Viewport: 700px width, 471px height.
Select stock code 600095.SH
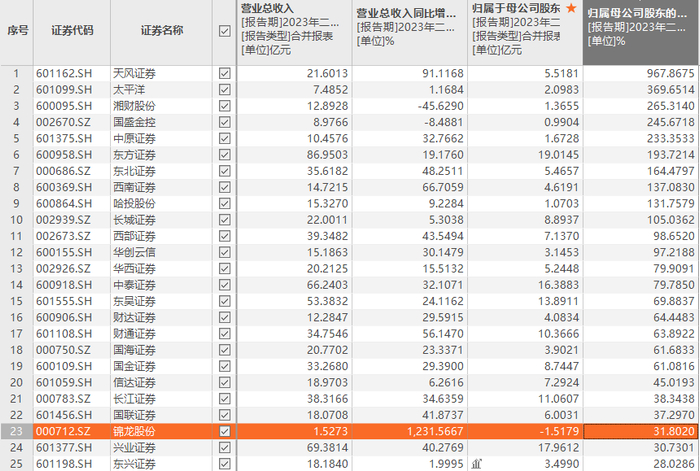(x=64, y=106)
